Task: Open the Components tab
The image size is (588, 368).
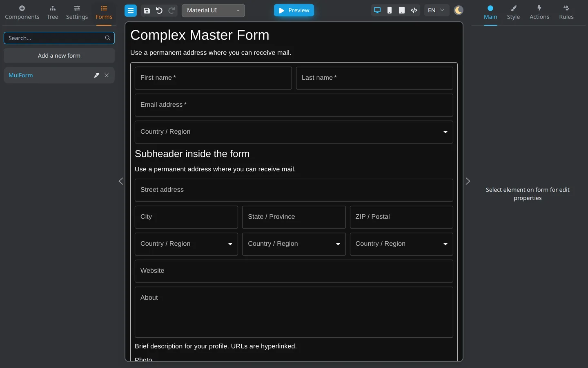Action: (x=22, y=13)
